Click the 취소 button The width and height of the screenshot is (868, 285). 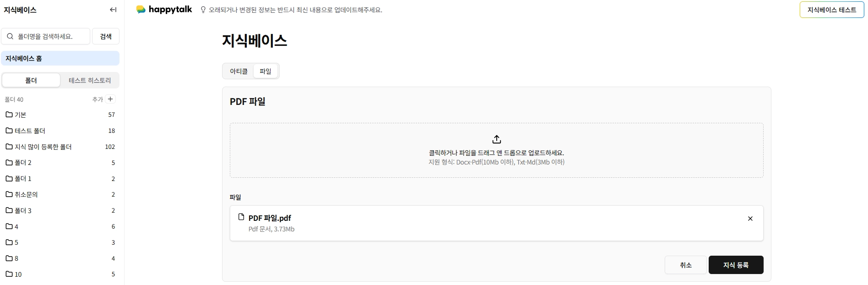(685, 265)
